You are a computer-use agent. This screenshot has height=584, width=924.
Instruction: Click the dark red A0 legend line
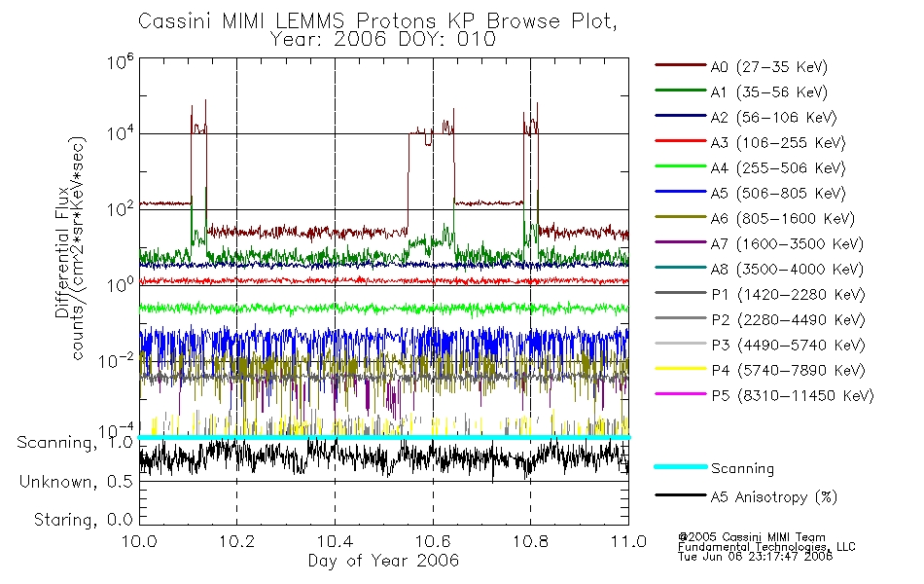681,65
